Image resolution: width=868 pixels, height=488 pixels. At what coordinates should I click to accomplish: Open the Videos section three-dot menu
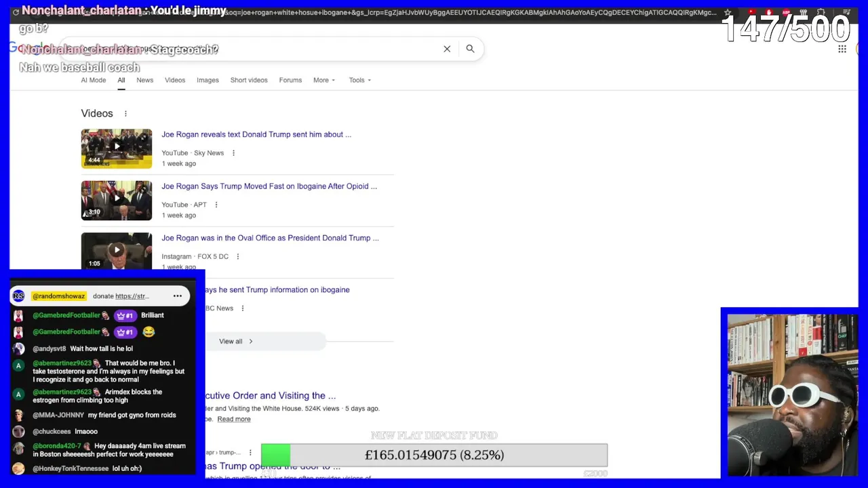click(x=125, y=114)
